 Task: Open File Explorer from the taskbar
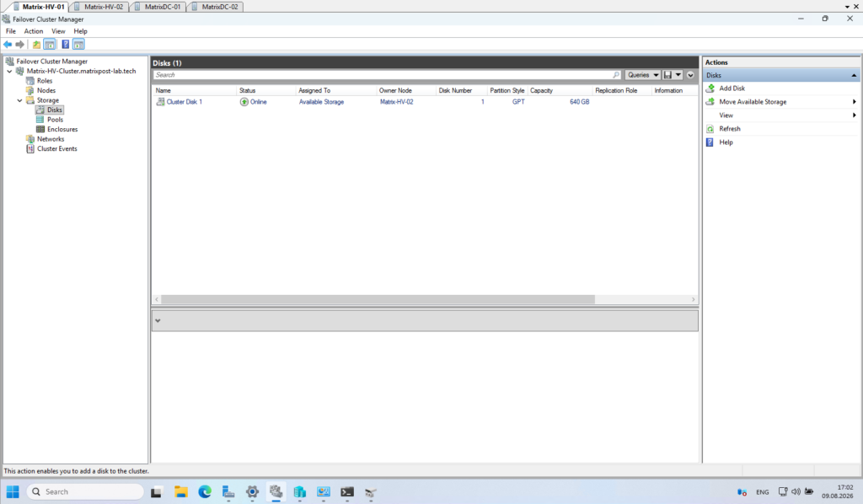[181, 492]
